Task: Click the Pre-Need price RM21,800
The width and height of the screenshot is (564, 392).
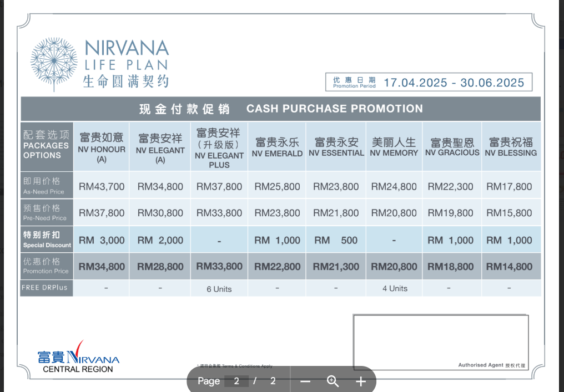Action: pos(336,213)
